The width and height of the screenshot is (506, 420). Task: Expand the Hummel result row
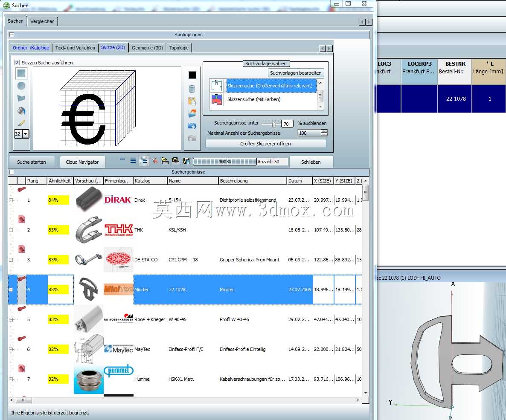coord(11,379)
